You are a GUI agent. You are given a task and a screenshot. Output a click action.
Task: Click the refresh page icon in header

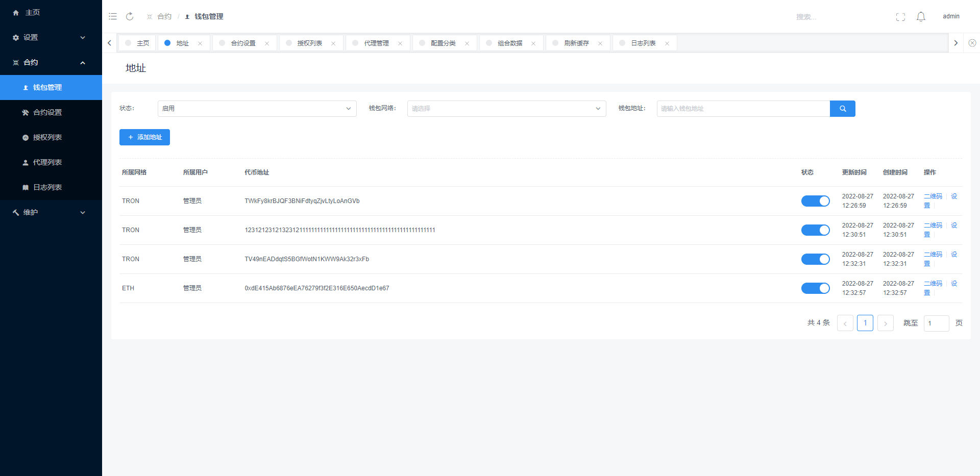point(130,16)
